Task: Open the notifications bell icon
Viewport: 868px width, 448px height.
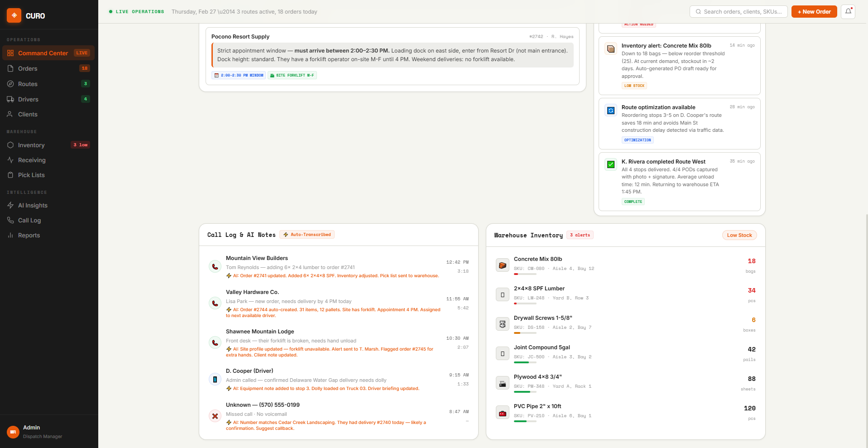Action: pyautogui.click(x=848, y=12)
